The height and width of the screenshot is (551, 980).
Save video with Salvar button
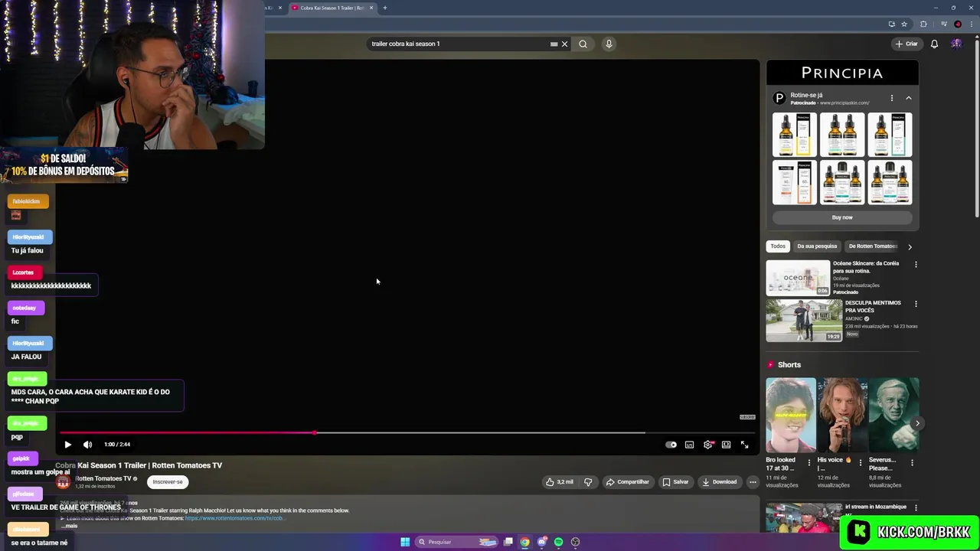coord(675,482)
